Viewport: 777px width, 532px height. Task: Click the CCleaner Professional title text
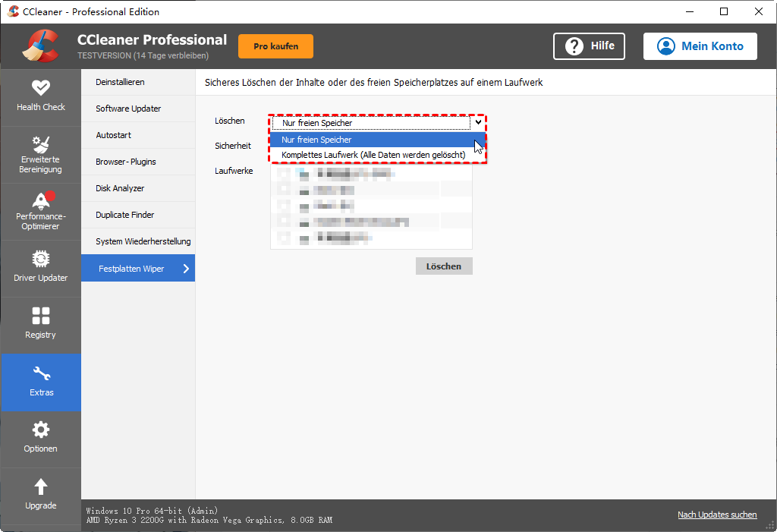[x=152, y=39]
